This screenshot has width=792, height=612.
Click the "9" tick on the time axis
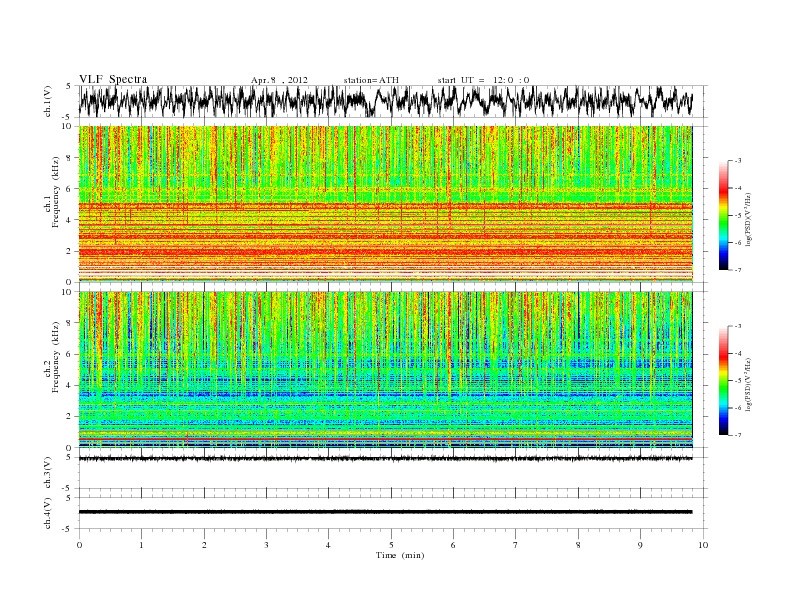tap(640, 545)
